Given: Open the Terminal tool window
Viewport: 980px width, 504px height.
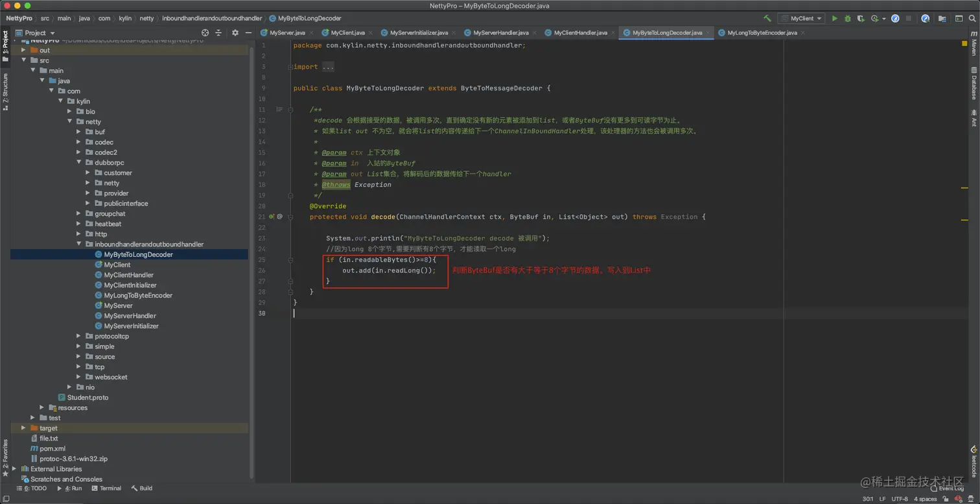Looking at the screenshot, I should tap(106, 488).
